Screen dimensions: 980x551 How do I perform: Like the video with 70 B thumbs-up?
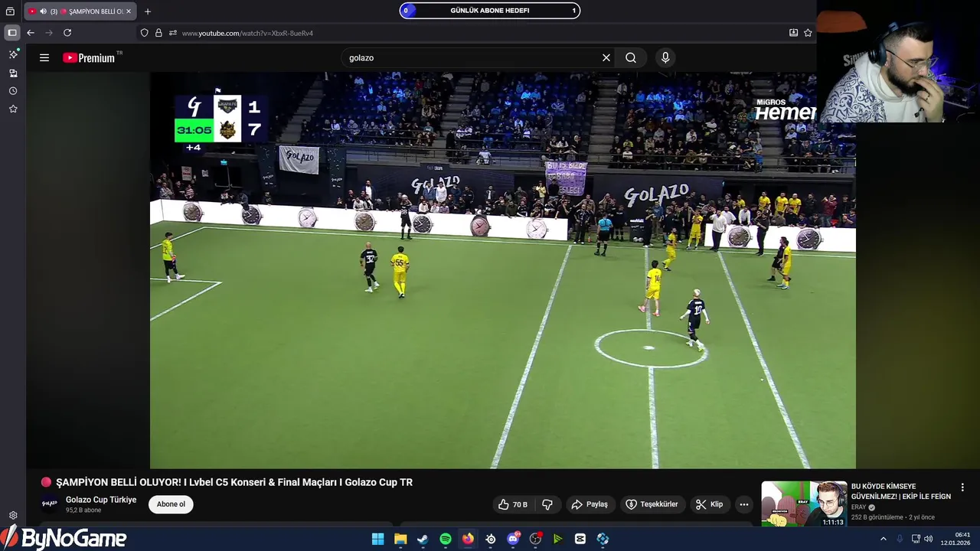512,504
